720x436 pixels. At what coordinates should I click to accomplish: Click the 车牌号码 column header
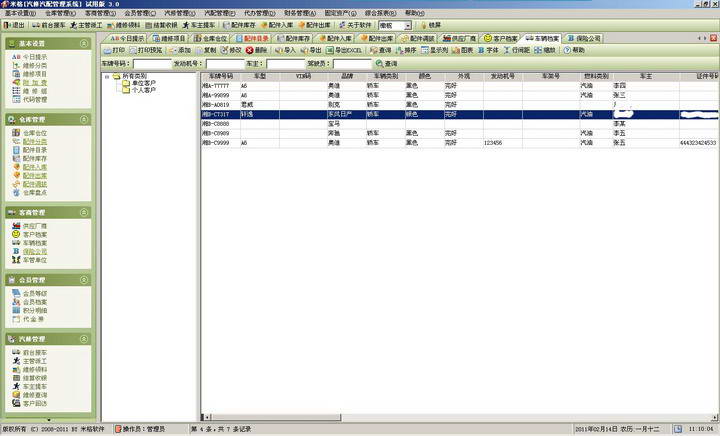coord(221,76)
